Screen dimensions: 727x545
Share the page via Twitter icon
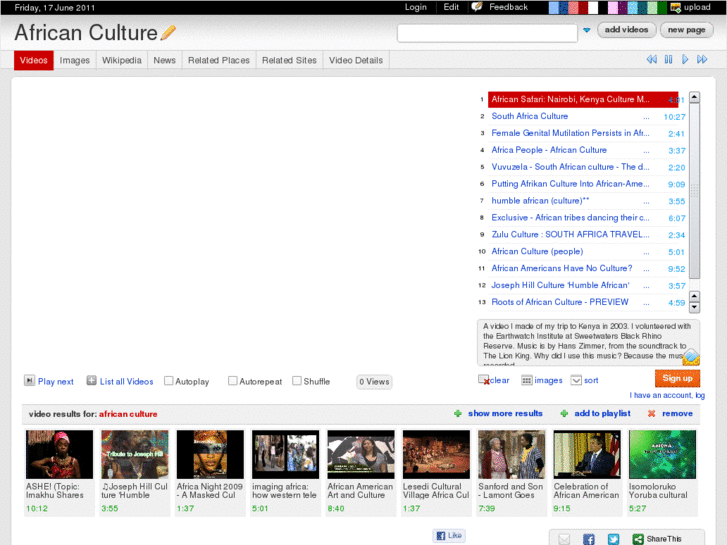[x=612, y=539]
